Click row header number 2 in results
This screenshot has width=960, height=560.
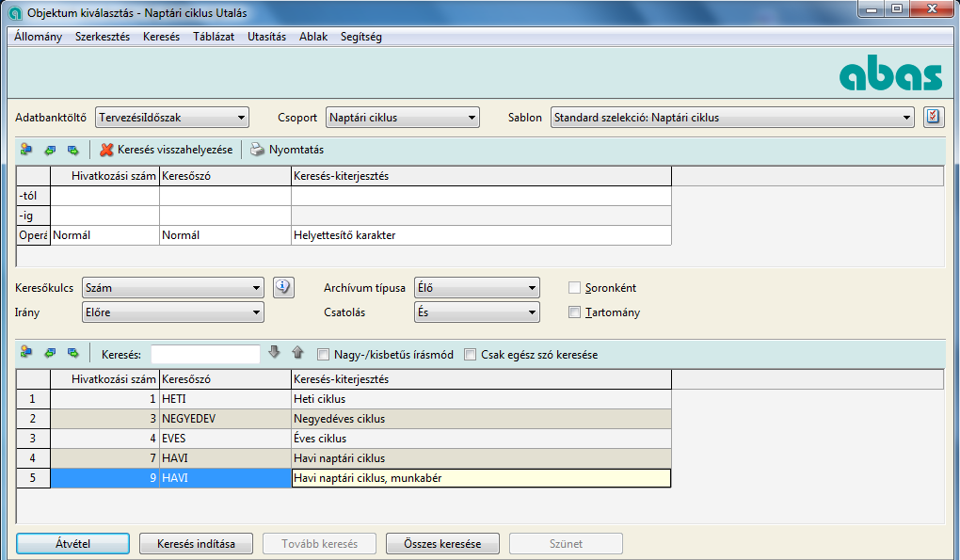[33, 419]
